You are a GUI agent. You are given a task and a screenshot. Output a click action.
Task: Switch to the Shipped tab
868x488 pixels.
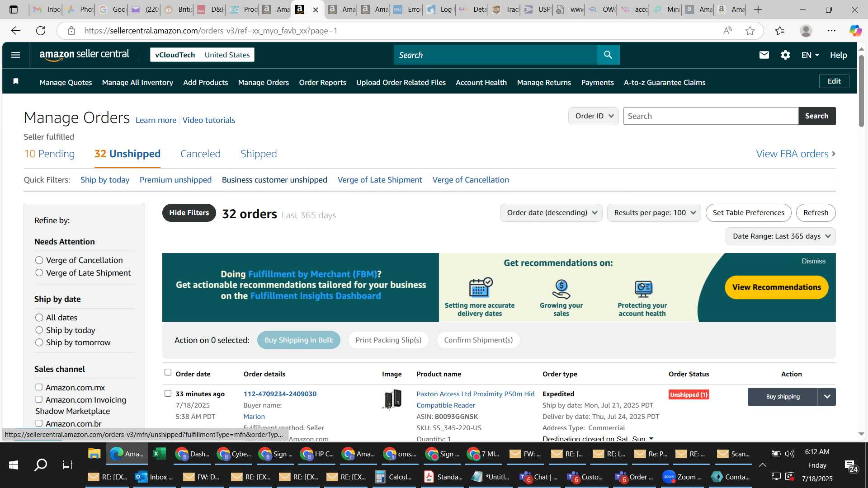[259, 154]
